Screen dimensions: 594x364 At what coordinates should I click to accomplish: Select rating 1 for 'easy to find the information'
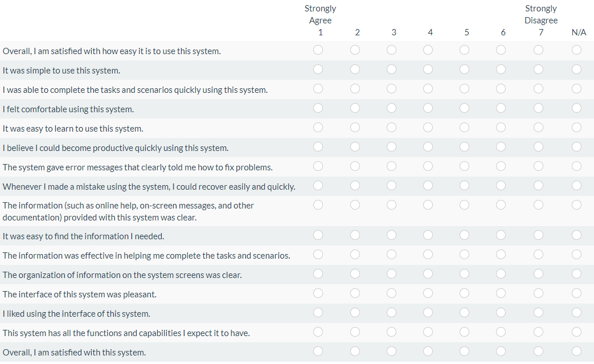pyautogui.click(x=318, y=235)
